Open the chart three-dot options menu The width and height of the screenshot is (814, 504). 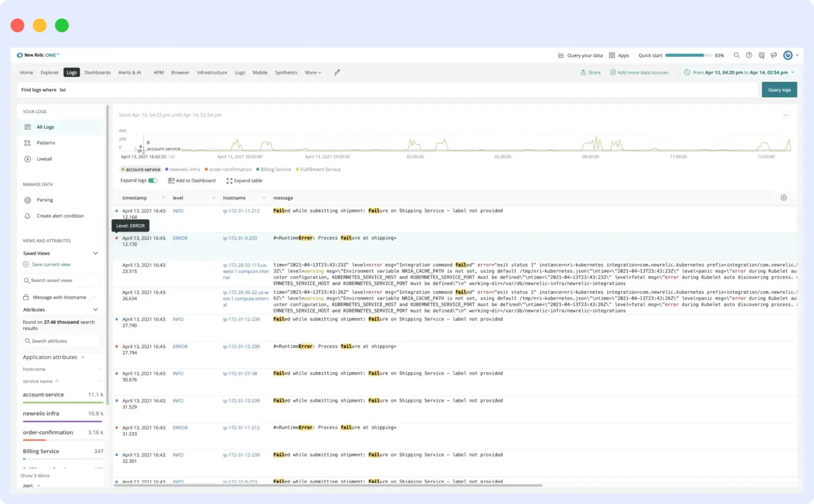(786, 115)
